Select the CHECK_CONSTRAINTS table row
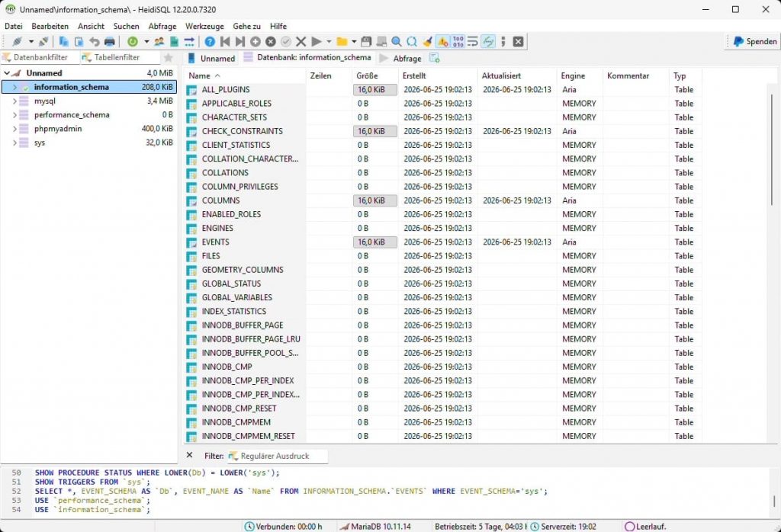The image size is (781, 532). pos(443,131)
